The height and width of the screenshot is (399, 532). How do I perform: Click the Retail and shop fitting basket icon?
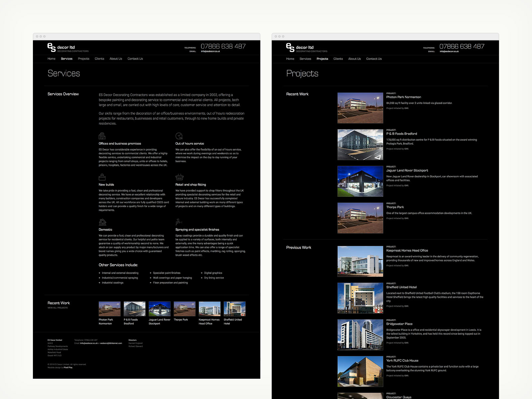179,177
